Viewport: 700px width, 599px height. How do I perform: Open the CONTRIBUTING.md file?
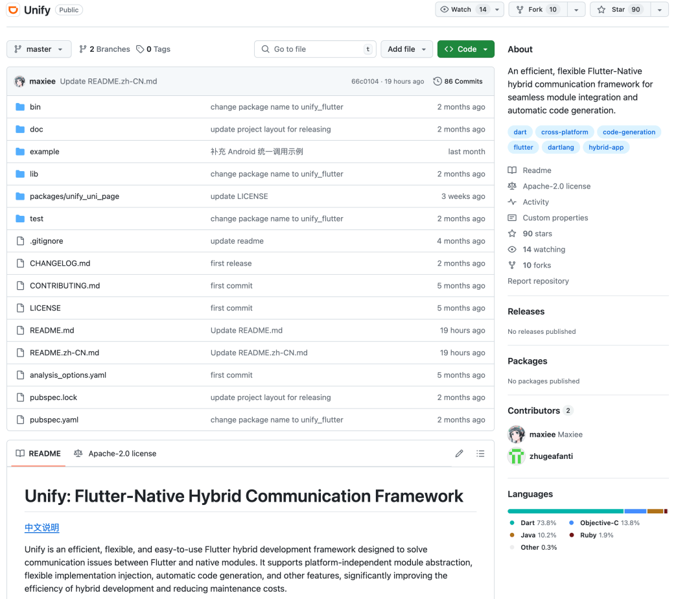pyautogui.click(x=65, y=286)
